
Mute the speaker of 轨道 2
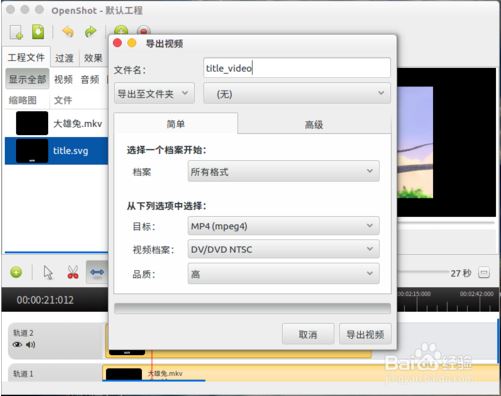[31, 344]
